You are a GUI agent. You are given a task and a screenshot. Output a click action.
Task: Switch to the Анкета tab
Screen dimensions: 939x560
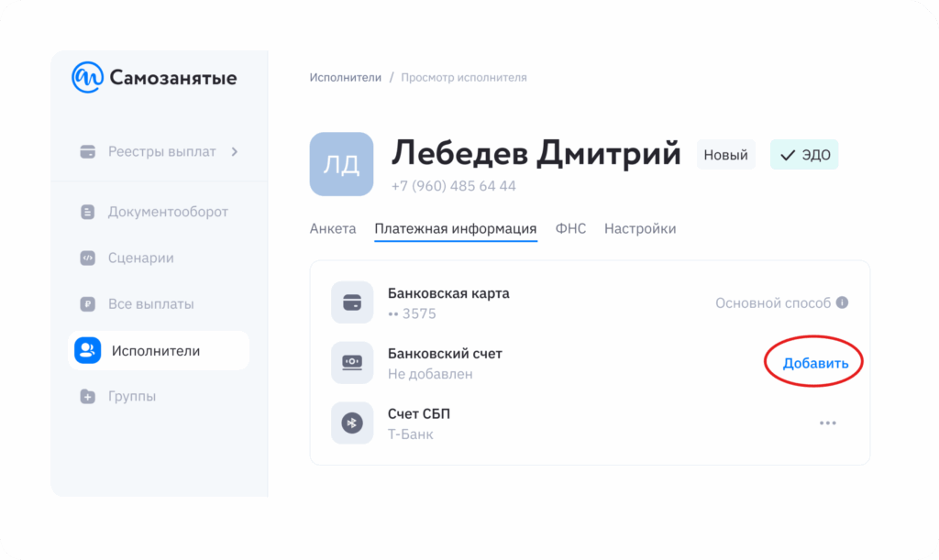[333, 229]
